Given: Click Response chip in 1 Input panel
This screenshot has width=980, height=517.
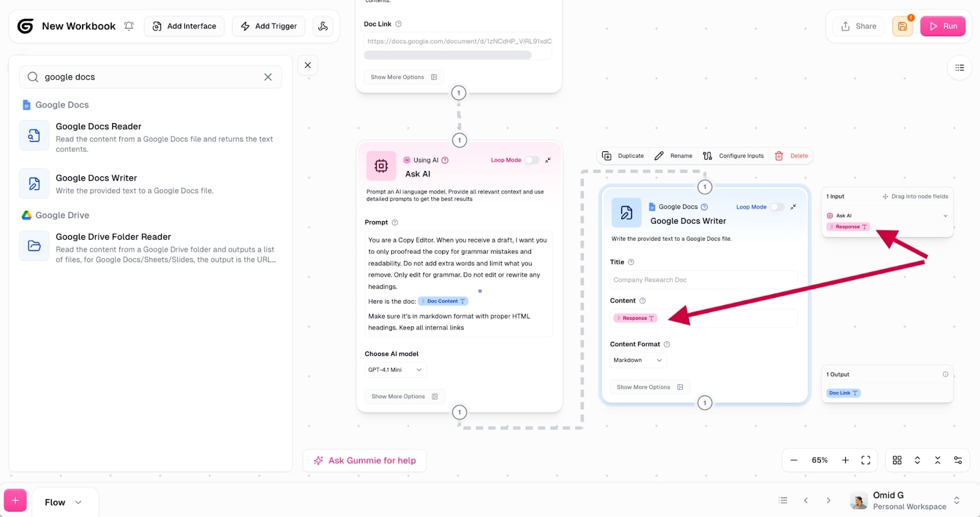Looking at the screenshot, I should pos(848,227).
